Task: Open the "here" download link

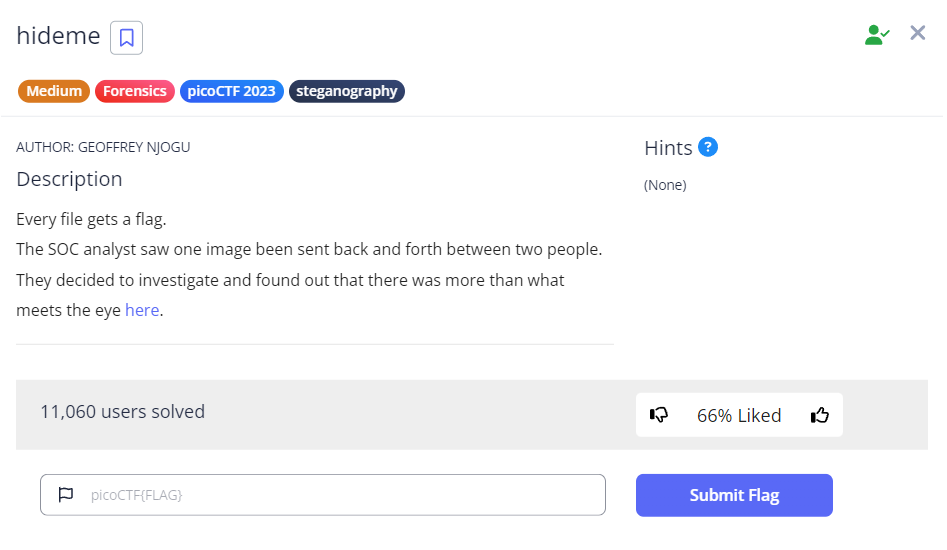Action: 142,310
